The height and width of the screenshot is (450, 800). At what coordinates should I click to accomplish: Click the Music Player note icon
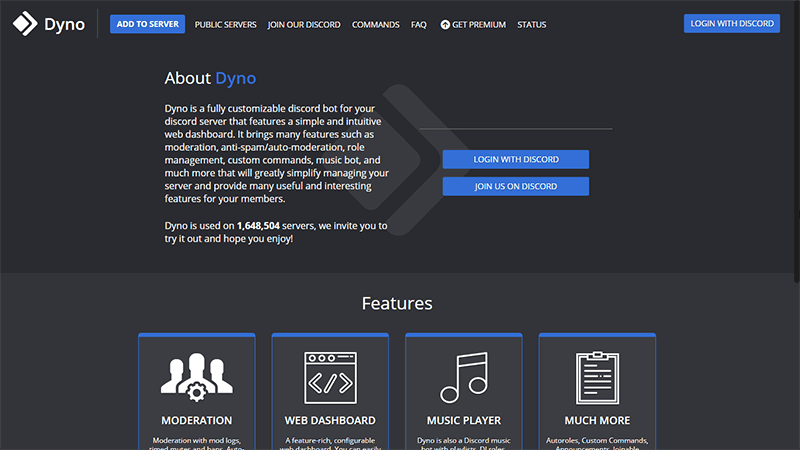point(463,377)
